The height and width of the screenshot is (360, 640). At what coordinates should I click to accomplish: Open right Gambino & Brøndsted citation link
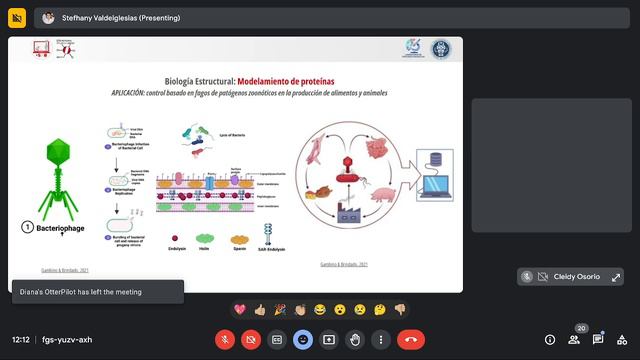[344, 264]
